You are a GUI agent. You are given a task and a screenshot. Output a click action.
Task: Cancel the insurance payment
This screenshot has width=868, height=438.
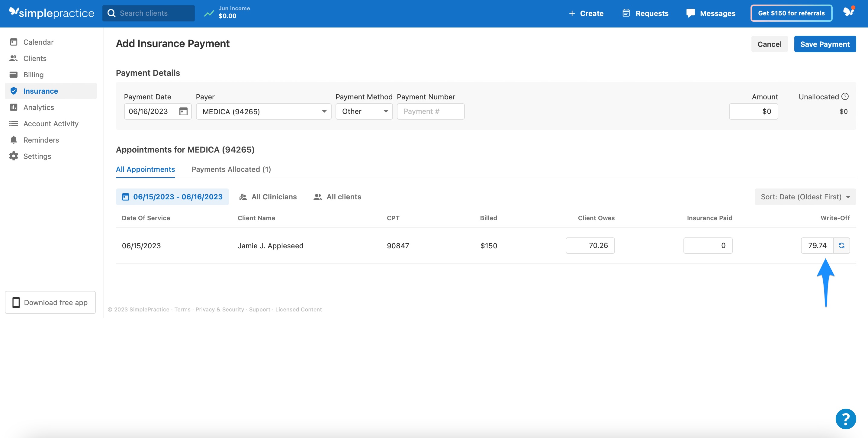(769, 44)
